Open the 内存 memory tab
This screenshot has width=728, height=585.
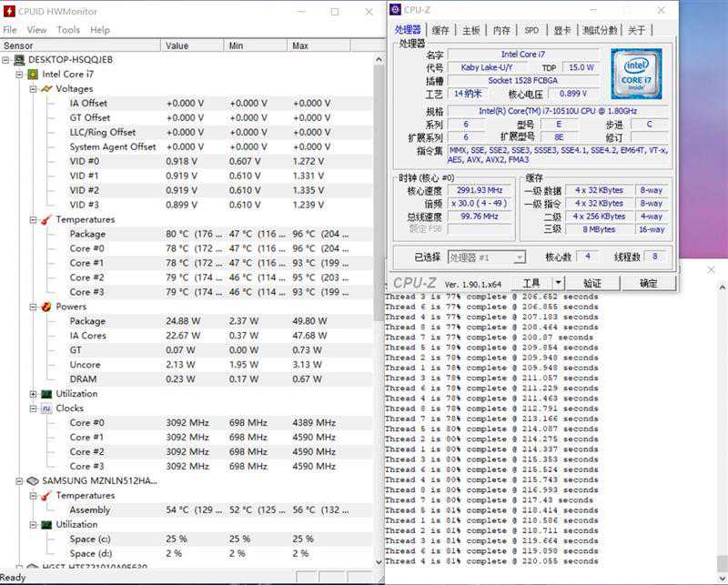point(501,30)
